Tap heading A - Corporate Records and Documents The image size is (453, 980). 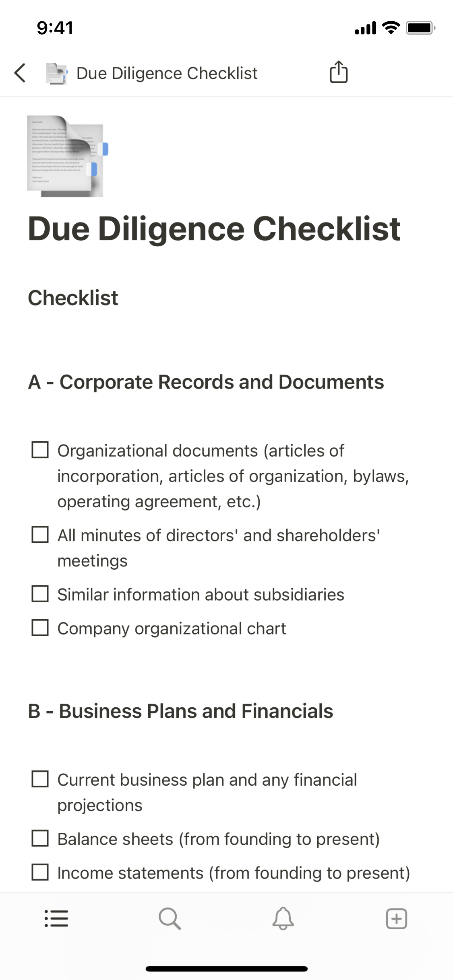(206, 382)
